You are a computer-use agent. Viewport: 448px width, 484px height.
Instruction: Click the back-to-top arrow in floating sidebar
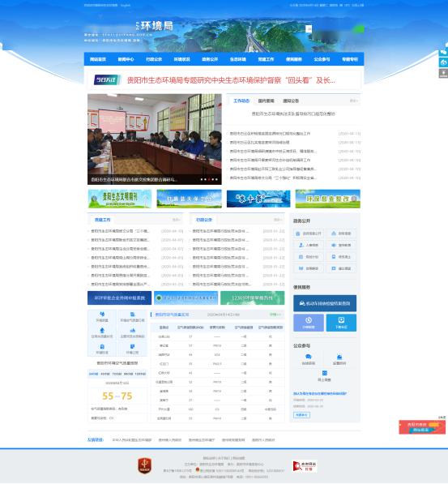[443, 73]
